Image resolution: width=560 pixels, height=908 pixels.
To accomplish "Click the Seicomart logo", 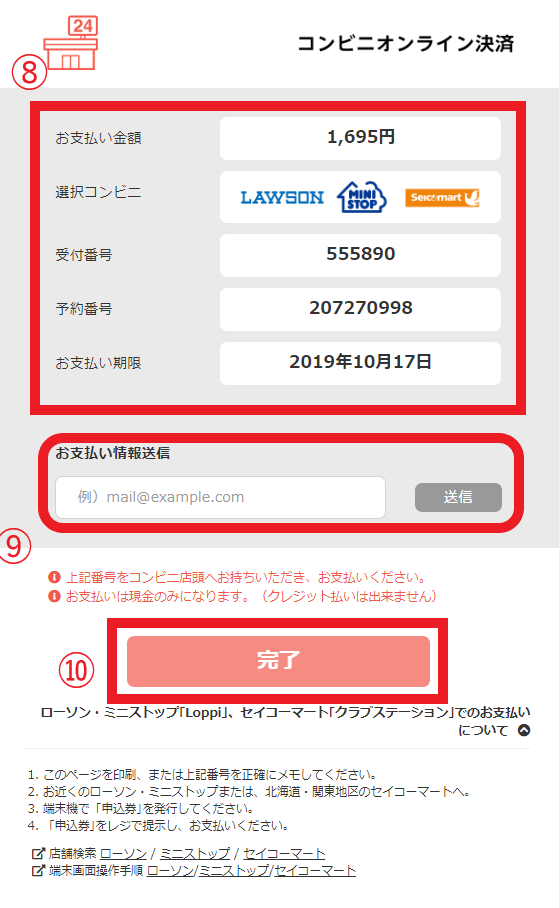I will click(x=442, y=197).
